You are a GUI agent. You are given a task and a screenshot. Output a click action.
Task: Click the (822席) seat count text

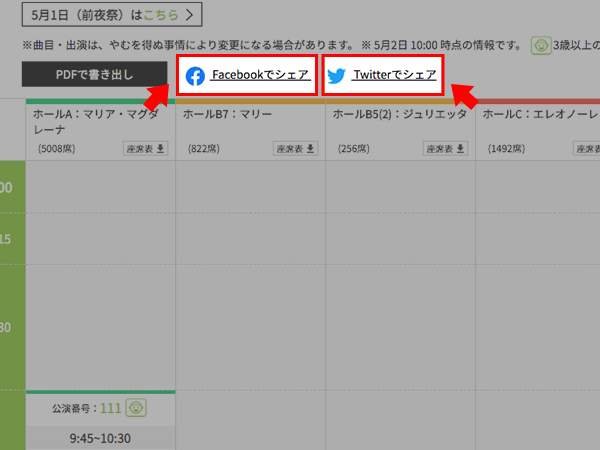point(204,149)
